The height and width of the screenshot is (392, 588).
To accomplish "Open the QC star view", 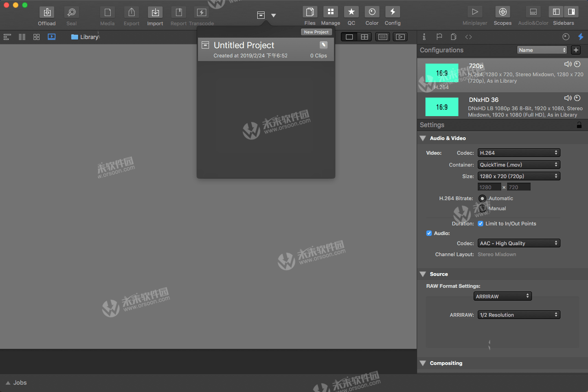I will pyautogui.click(x=351, y=12).
